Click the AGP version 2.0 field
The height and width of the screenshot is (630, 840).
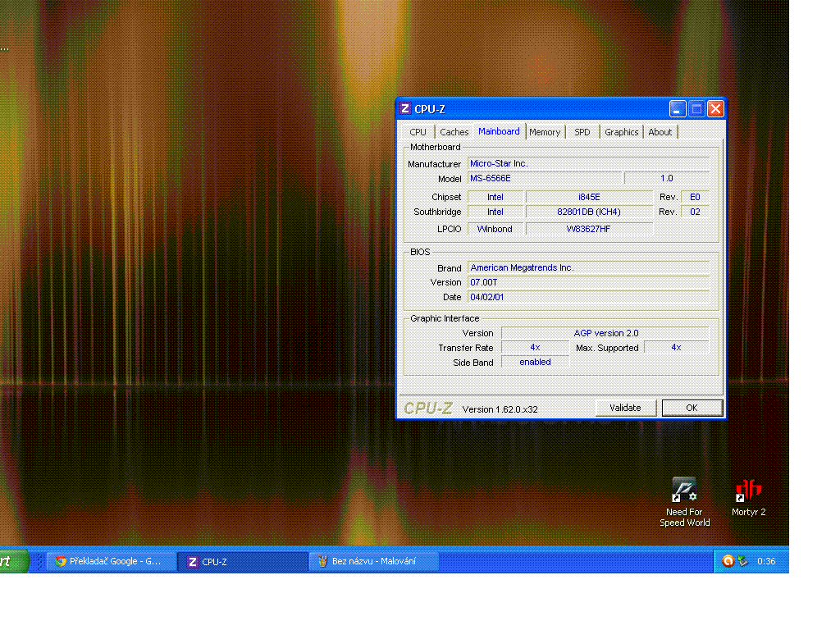click(605, 333)
